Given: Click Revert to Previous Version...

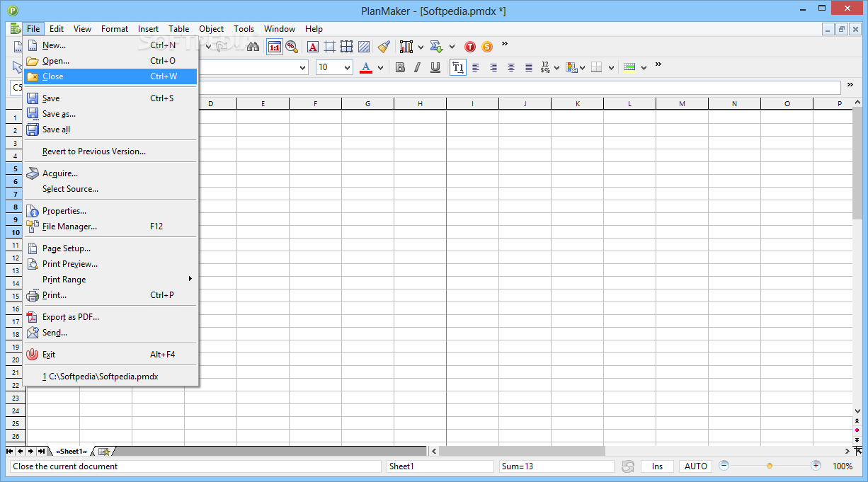Looking at the screenshot, I should click(x=110, y=151).
